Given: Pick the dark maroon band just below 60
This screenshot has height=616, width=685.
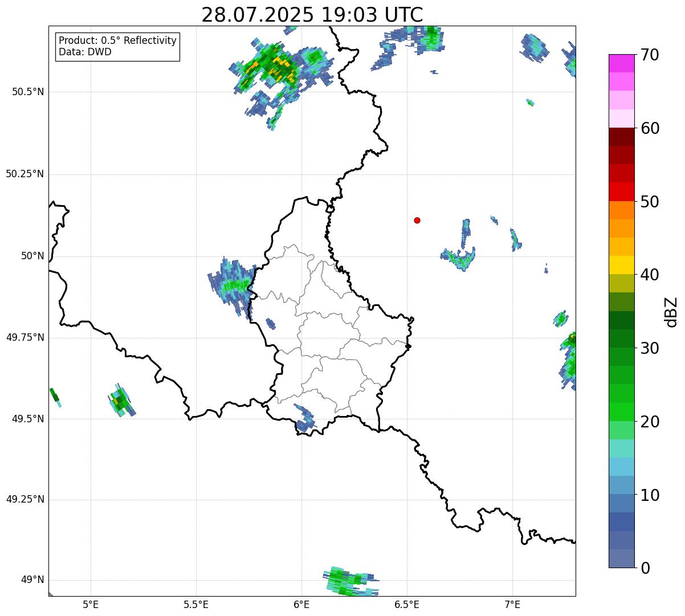Looking at the screenshot, I should 621,137.
